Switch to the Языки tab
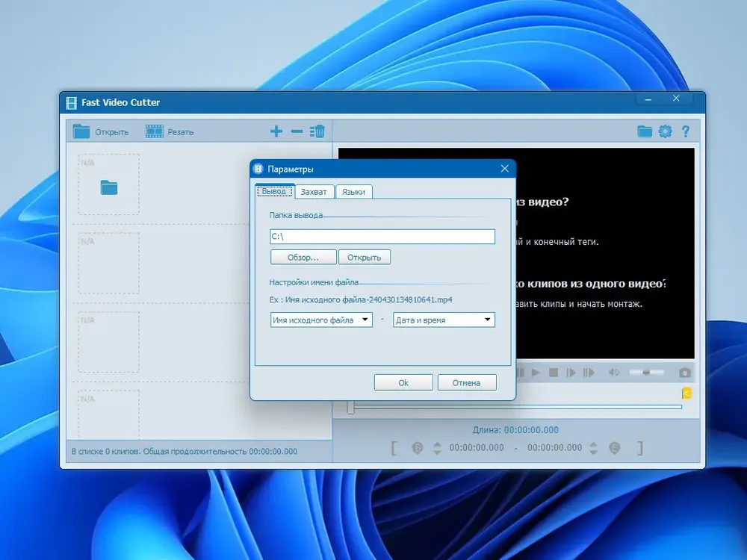Screen dimensions: 747x560 [x=353, y=191]
